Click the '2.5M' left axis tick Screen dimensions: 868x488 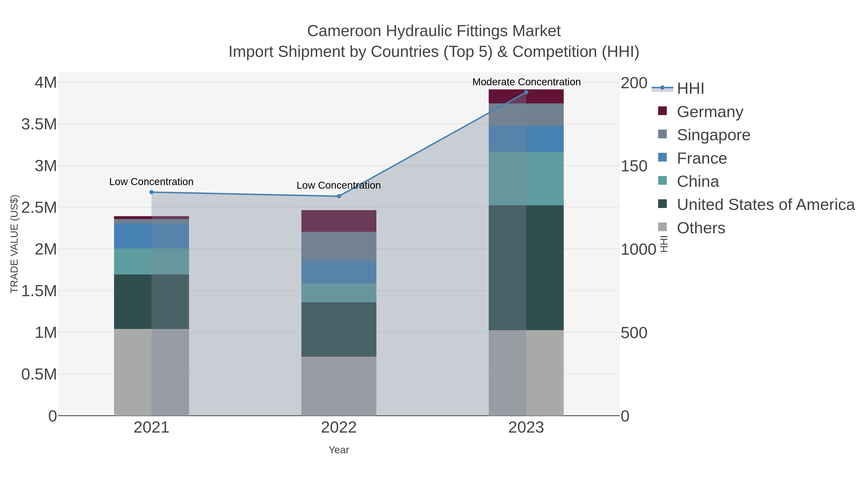pyautogui.click(x=39, y=207)
